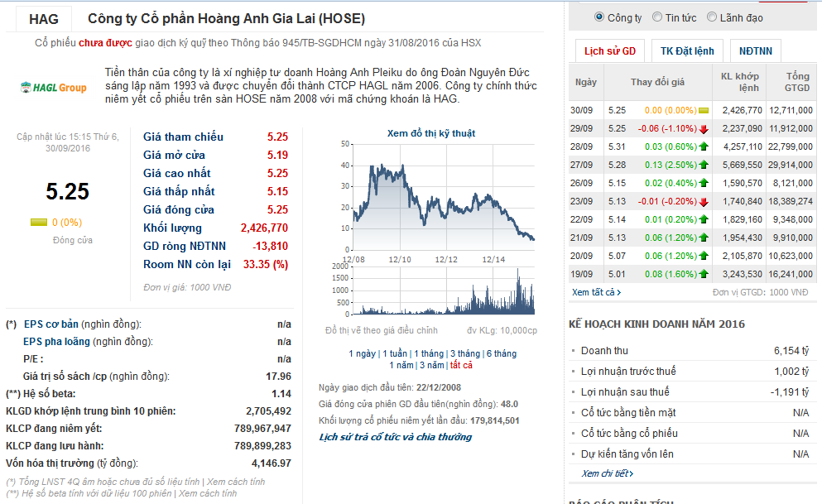822x504 pixels.
Task: Set the chart range to 1 ngày
Action: 363,353
